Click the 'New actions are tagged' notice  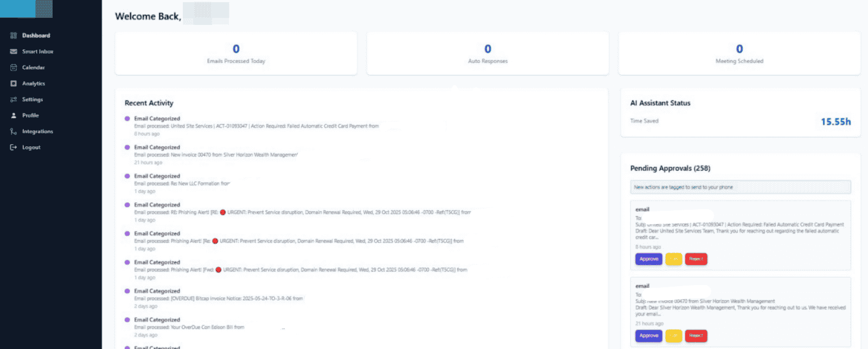pyautogui.click(x=741, y=187)
